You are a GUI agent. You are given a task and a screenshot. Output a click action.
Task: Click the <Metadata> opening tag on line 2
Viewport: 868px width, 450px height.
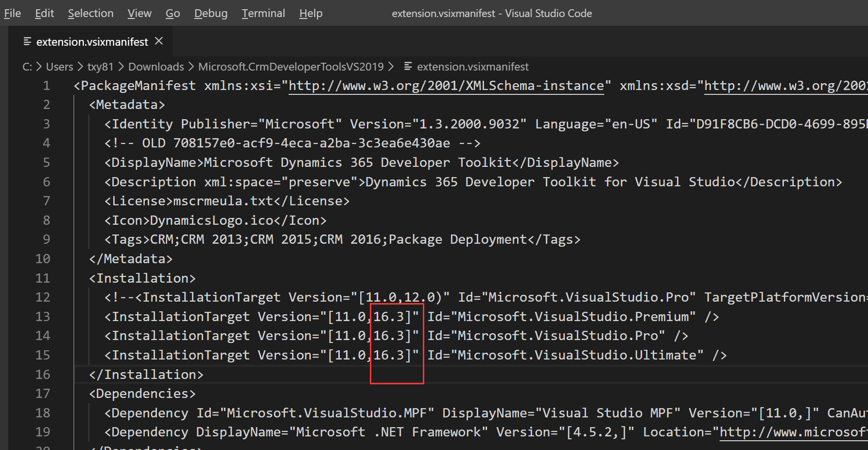[127, 105]
